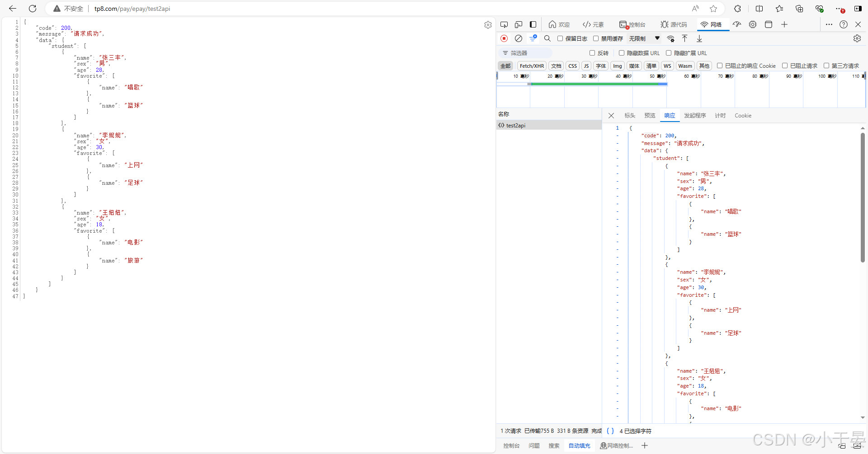The height and width of the screenshot is (454, 868).
Task: Toggle the DevTools activity bar sidebar icon
Action: pyautogui.click(x=533, y=24)
